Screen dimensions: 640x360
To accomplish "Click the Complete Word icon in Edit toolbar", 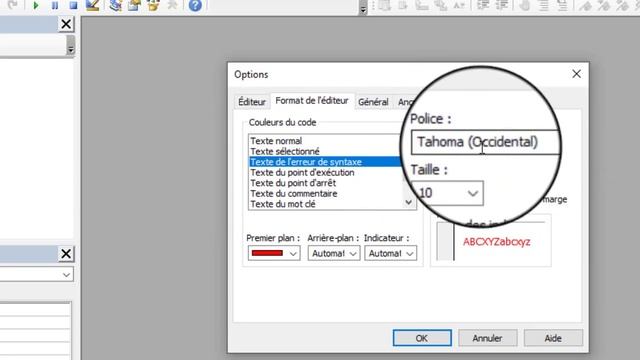I will click(459, 5).
